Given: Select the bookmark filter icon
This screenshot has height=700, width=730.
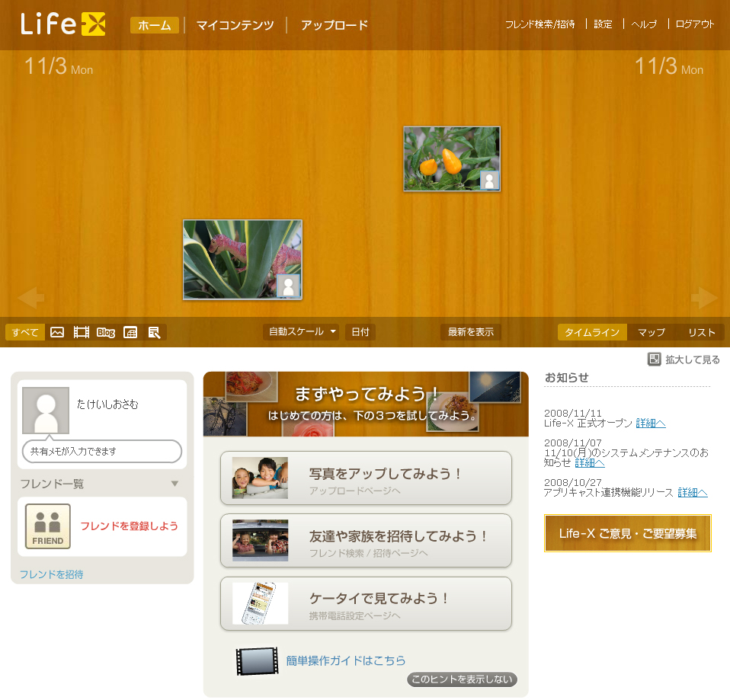Looking at the screenshot, I should click(x=155, y=332).
